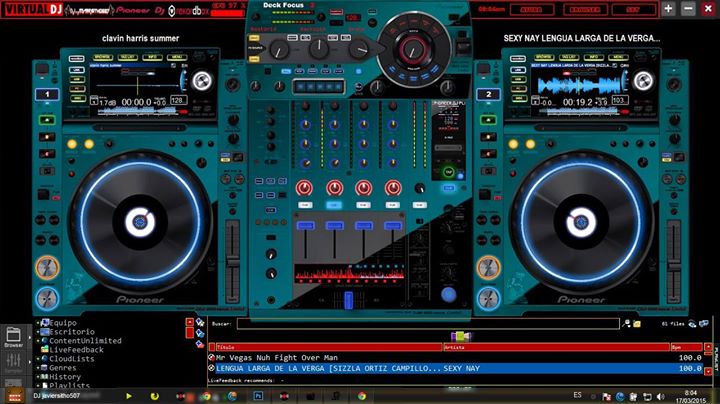Sort tracks by Título column header
The image size is (720, 404).
coord(328,348)
